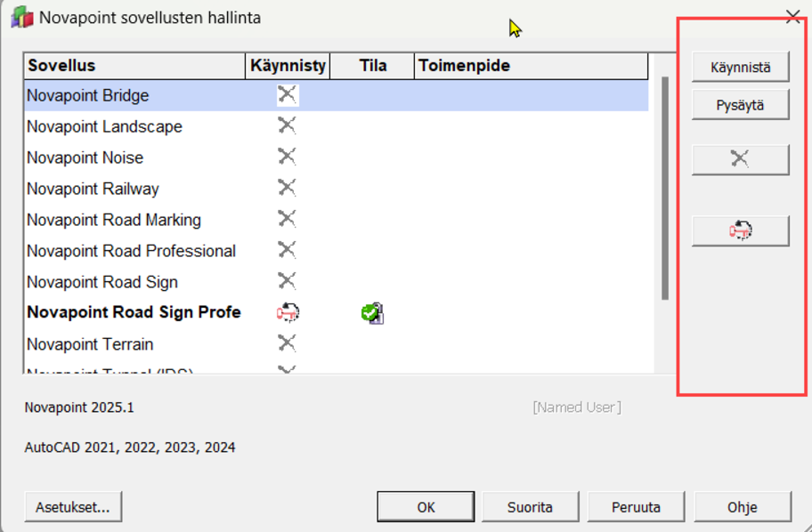Viewport: 812px width, 532px height.
Task: Click the Pysäytä button
Action: tap(740, 105)
